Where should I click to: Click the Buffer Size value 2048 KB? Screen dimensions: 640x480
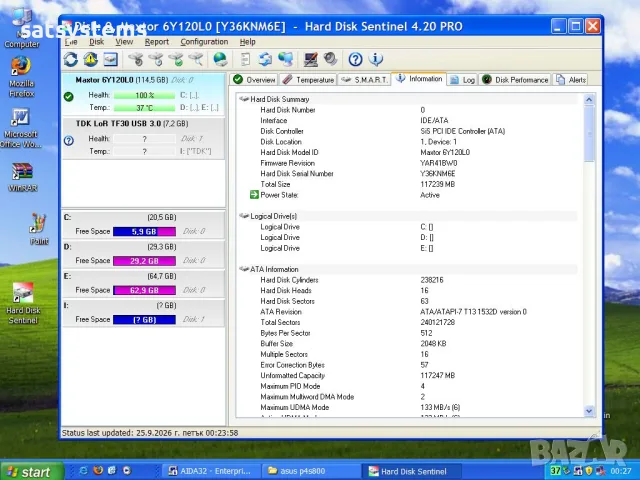click(433, 343)
